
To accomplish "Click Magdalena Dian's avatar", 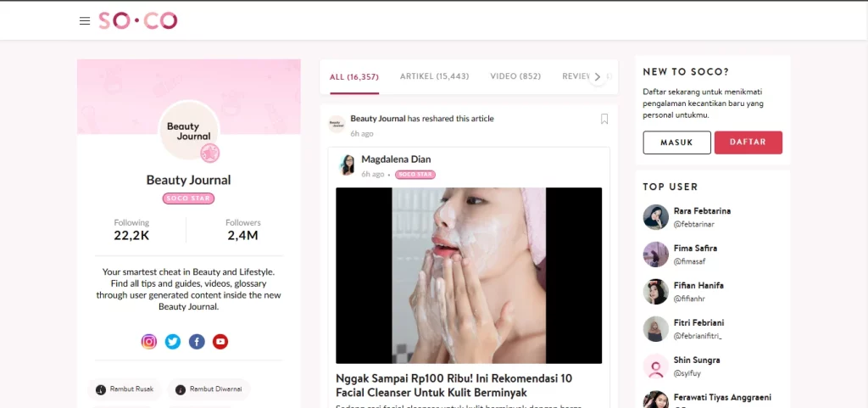I will (x=347, y=165).
